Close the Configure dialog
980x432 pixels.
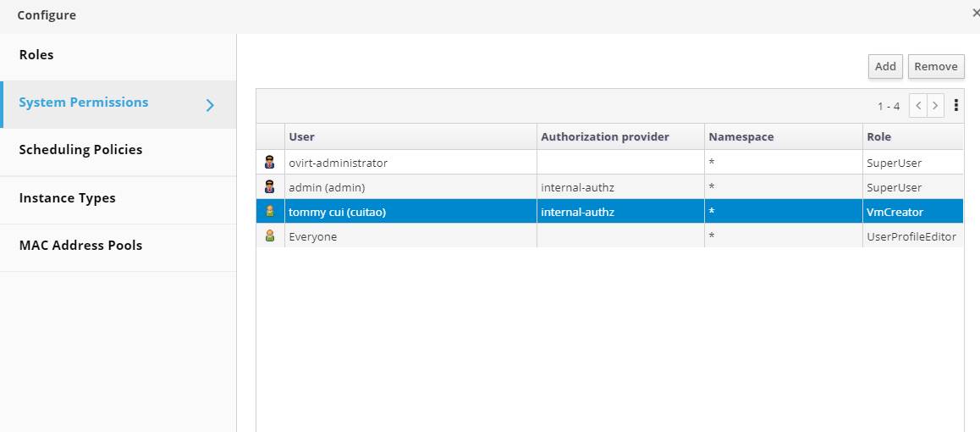coord(975,14)
